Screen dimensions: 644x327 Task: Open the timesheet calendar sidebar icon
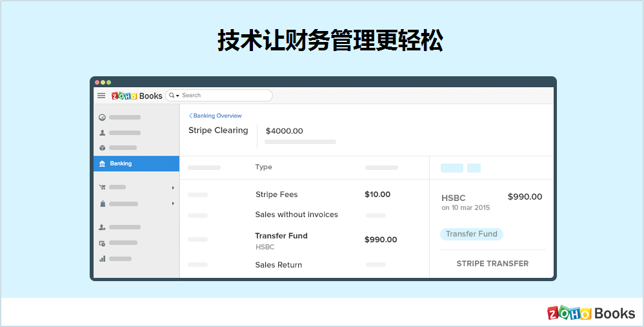pos(102,243)
